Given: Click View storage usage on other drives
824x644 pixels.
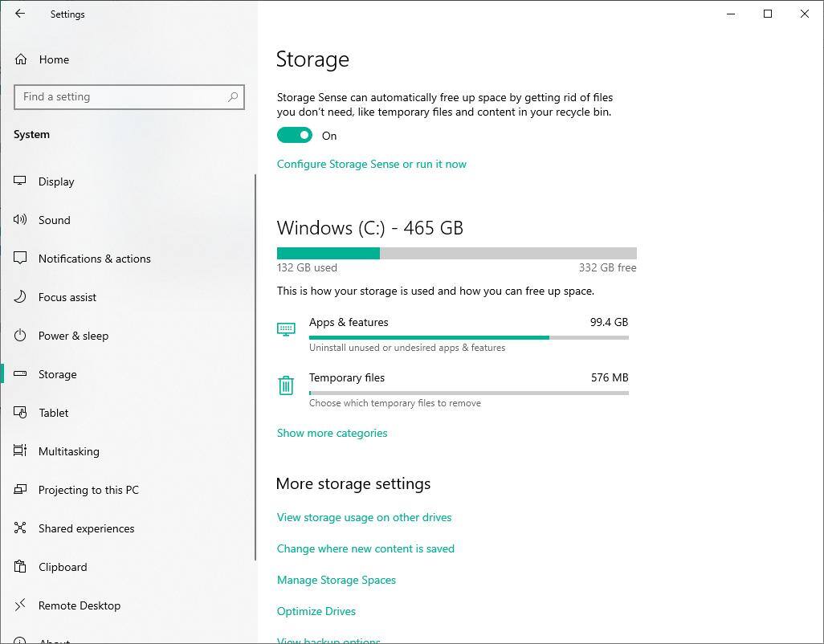Looking at the screenshot, I should point(364,517).
